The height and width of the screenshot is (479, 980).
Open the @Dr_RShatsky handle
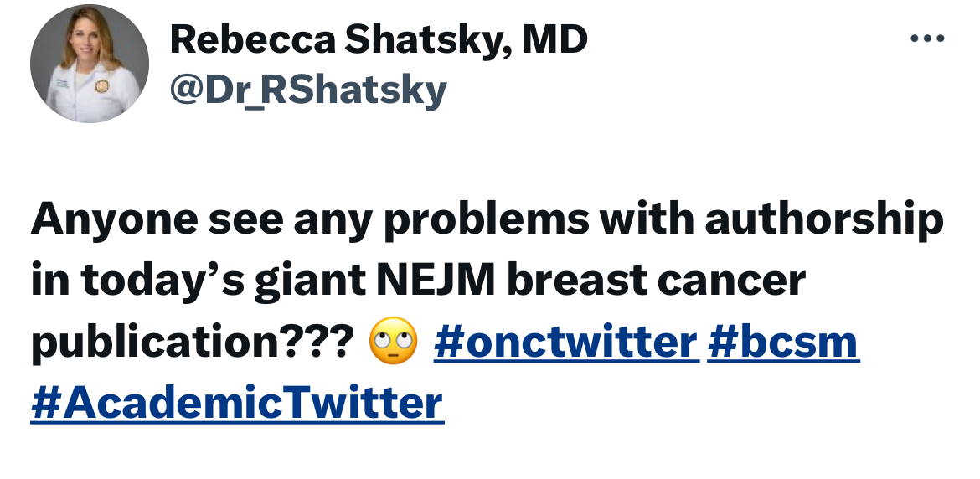click(x=308, y=90)
